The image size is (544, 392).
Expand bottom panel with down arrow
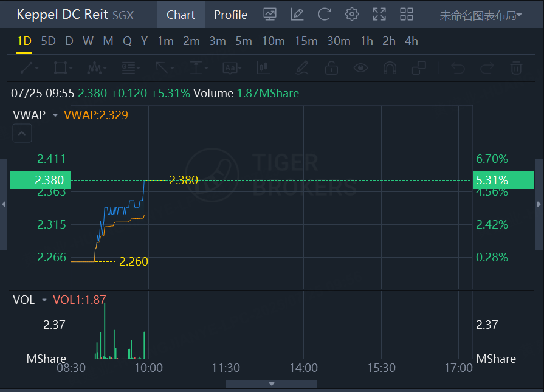272,384
